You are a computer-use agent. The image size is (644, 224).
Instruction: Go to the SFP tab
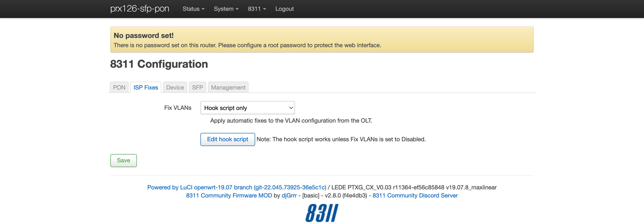(197, 88)
